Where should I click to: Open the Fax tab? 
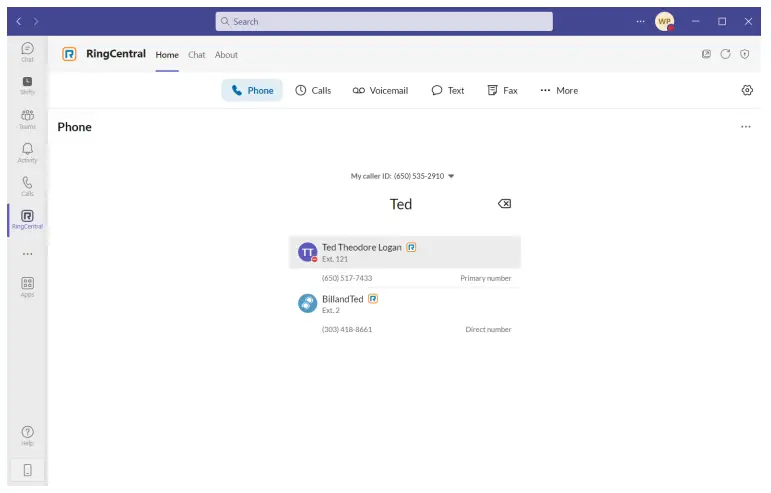coord(502,90)
